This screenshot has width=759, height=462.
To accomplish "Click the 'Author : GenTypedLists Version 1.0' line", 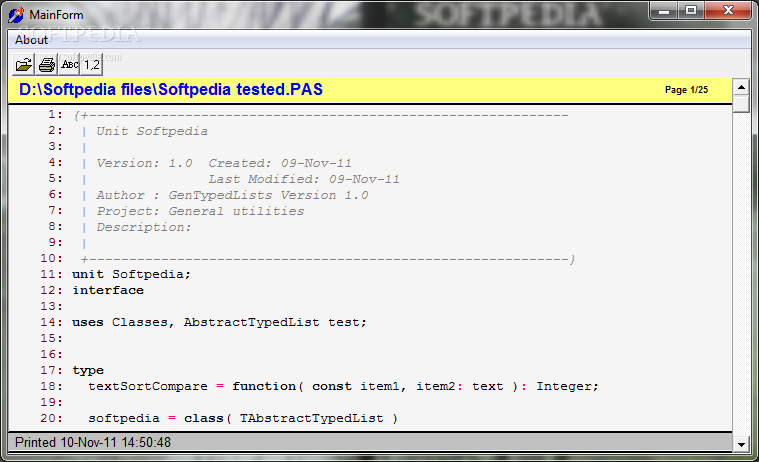I will click(232, 195).
